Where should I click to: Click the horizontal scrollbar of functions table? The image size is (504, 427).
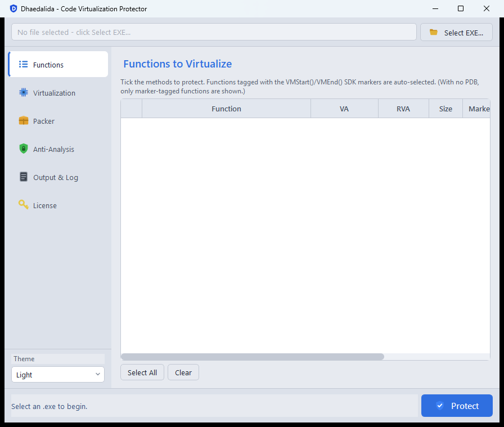[x=253, y=357]
